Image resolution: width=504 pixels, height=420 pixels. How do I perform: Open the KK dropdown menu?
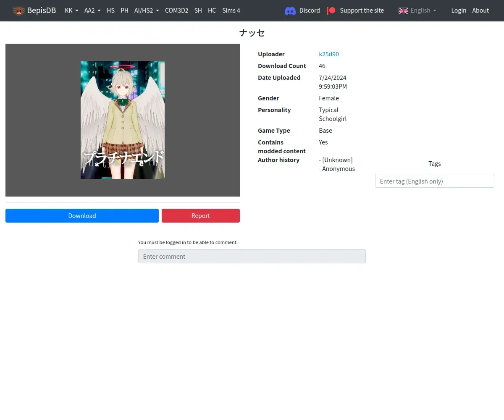(72, 10)
